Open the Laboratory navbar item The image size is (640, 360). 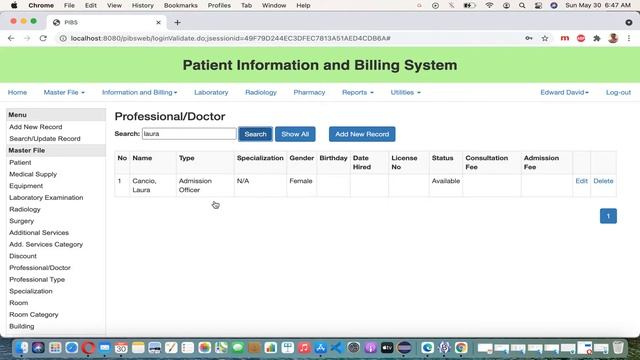coord(211,92)
